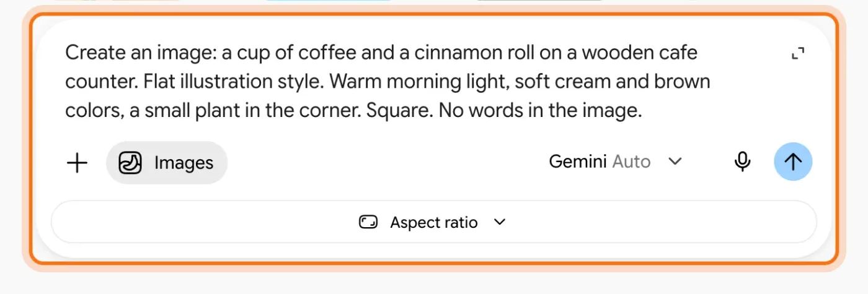This screenshot has width=868, height=294.
Task: Expand the prompt box to full view
Action: click(799, 54)
